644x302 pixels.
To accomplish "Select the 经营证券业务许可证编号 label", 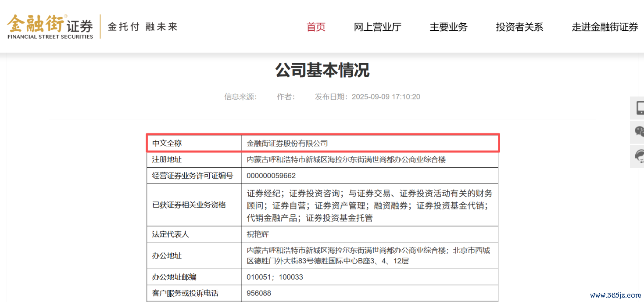I will tap(193, 176).
